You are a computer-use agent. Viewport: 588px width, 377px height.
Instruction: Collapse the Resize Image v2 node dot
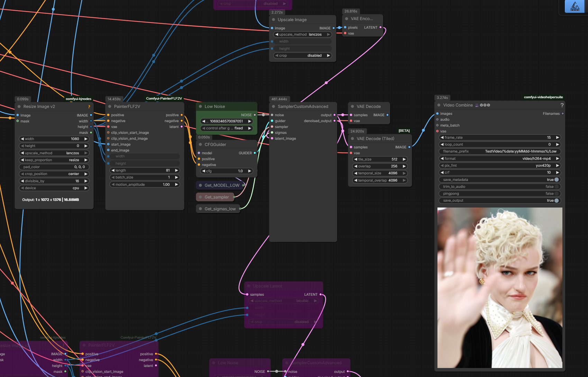click(19, 107)
